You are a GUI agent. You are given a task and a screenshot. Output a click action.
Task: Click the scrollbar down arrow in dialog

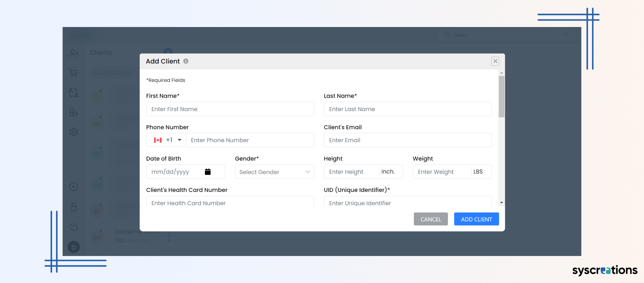pyautogui.click(x=501, y=203)
